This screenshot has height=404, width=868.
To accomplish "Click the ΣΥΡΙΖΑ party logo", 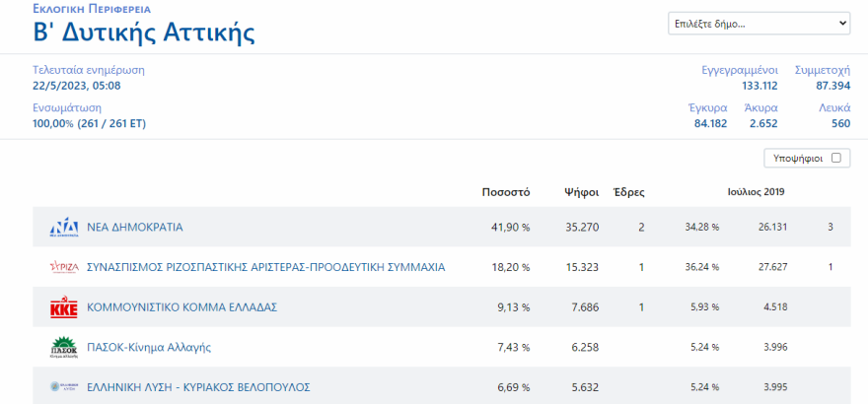I will [x=63, y=267].
